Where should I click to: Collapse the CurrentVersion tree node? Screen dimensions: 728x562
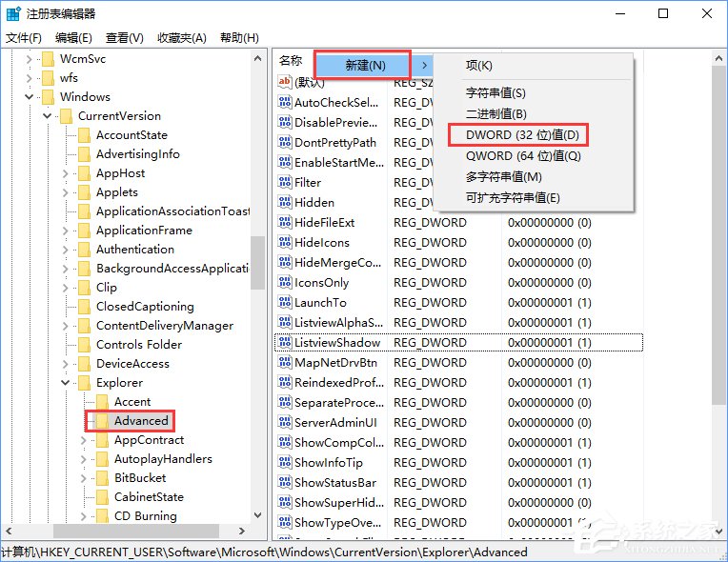(47, 116)
